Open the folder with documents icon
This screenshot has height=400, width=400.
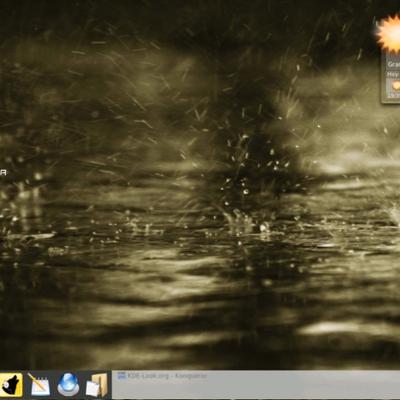[97, 385]
